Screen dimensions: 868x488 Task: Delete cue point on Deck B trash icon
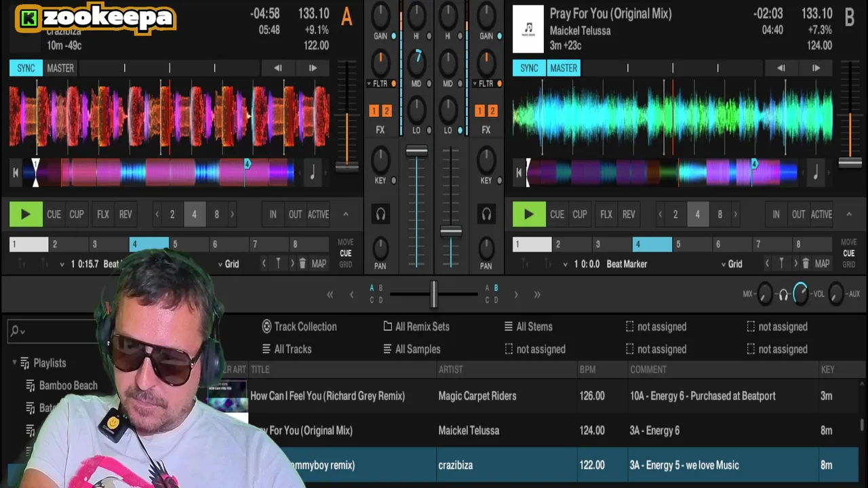click(806, 264)
